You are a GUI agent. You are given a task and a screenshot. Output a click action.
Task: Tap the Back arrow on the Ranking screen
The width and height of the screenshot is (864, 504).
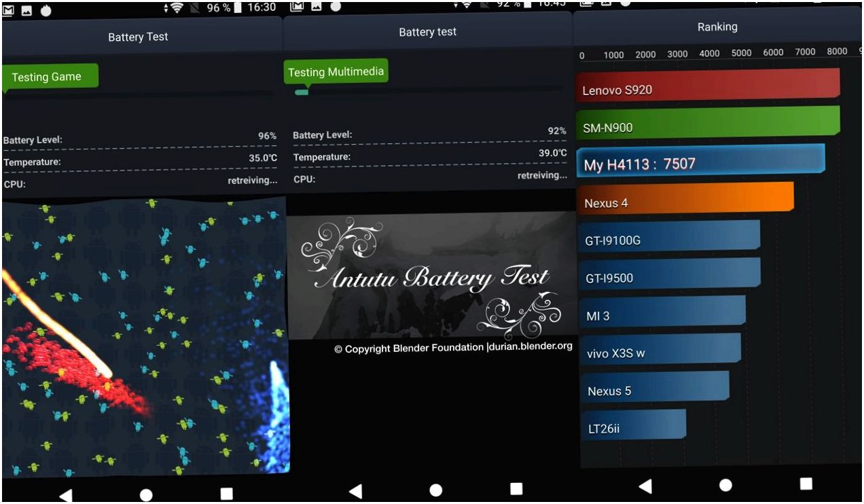[x=645, y=486]
